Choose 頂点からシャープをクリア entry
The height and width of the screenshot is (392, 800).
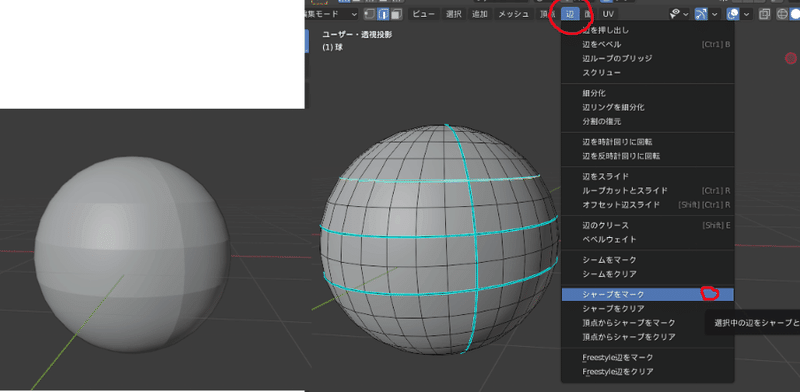[647, 337]
